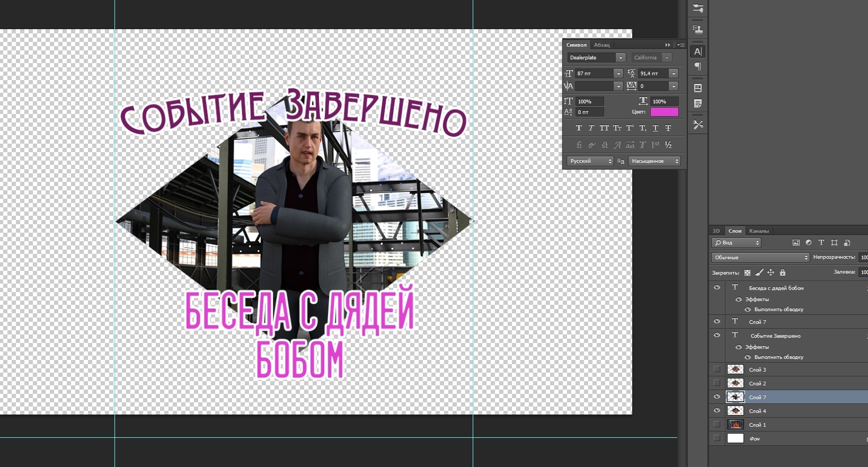Show the 'Слой 1' layer
868x467 pixels.
717,424
